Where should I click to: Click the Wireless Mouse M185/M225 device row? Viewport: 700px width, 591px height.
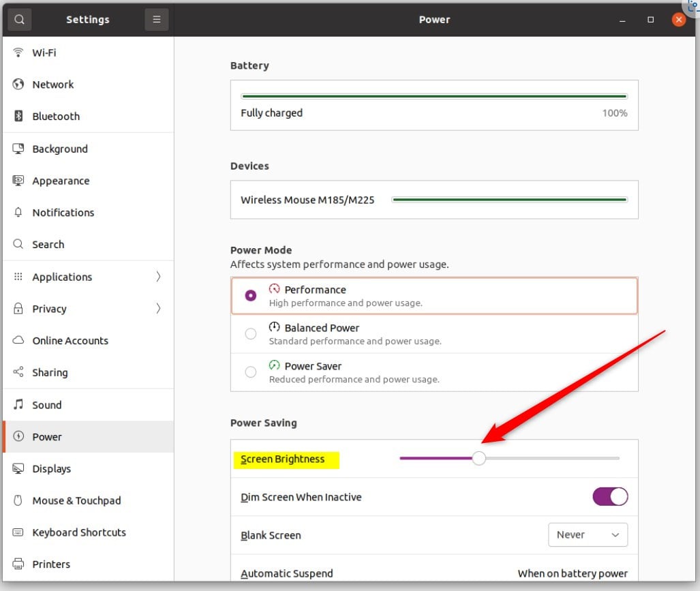[434, 200]
